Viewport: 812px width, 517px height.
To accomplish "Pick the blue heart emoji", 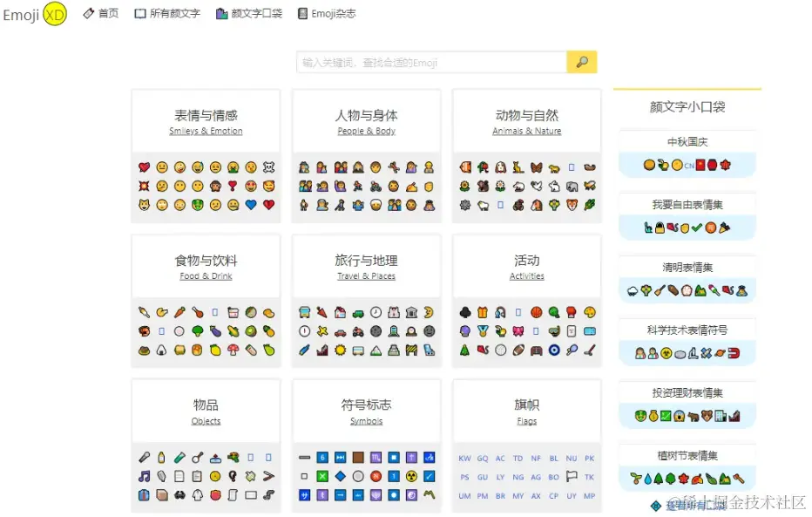I will pos(251,205).
